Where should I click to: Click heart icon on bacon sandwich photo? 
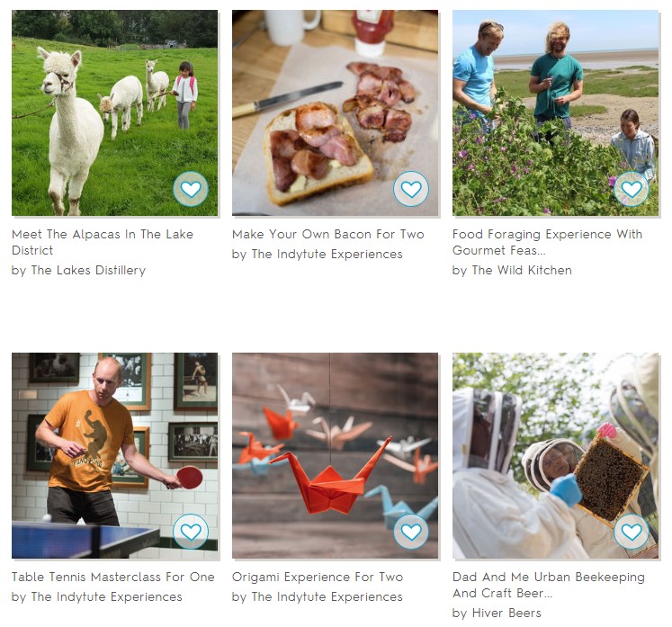point(411,189)
